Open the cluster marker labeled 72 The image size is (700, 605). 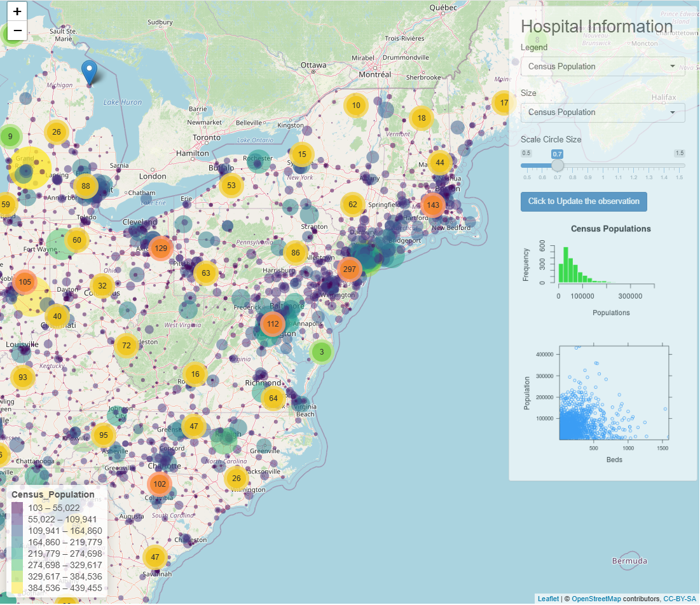pyautogui.click(x=127, y=345)
